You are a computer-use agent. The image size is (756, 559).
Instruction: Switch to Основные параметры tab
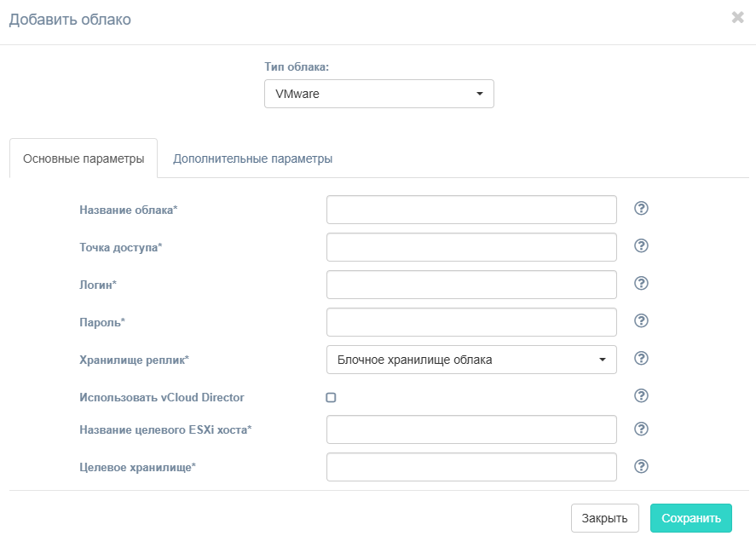point(84,158)
